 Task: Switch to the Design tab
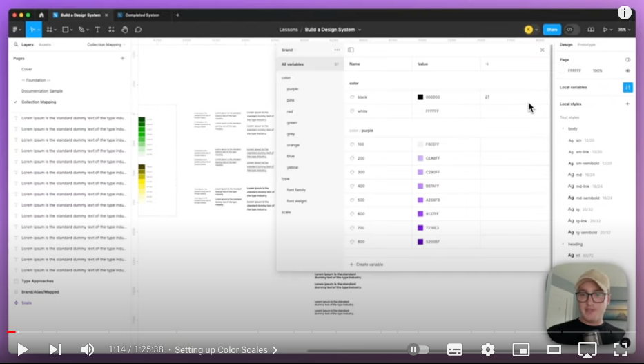tap(566, 44)
